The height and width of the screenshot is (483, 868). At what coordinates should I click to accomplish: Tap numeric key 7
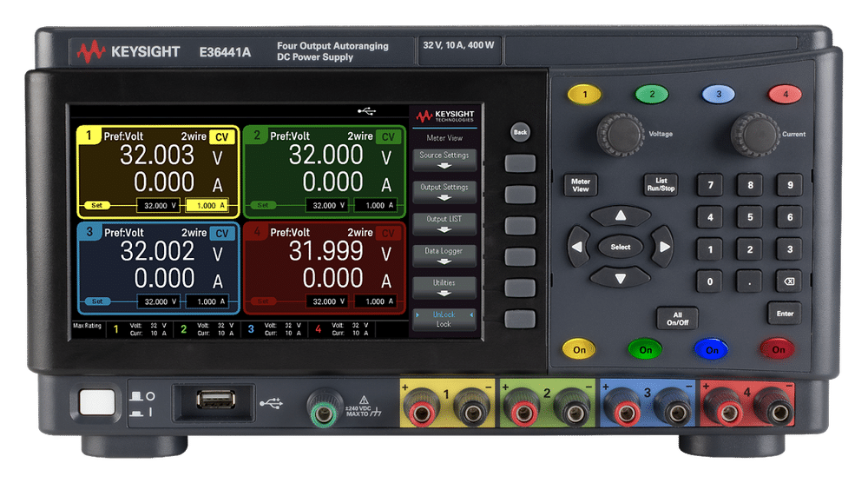coord(710,185)
